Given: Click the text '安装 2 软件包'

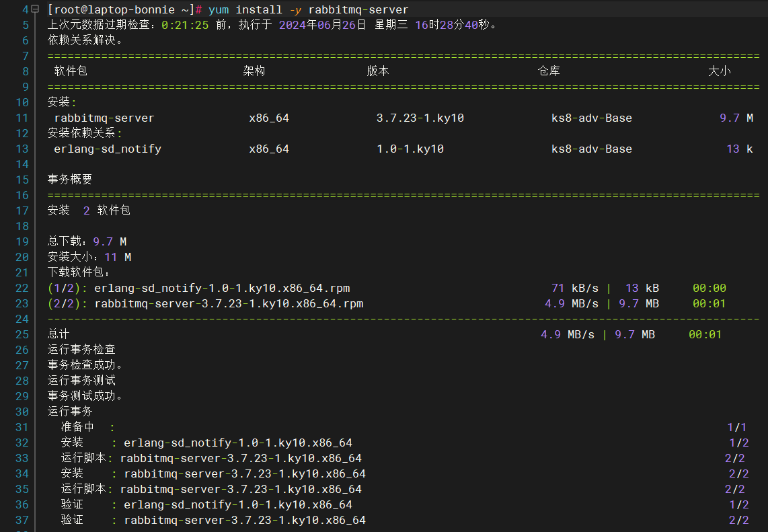Looking at the screenshot, I should pyautogui.click(x=89, y=211).
